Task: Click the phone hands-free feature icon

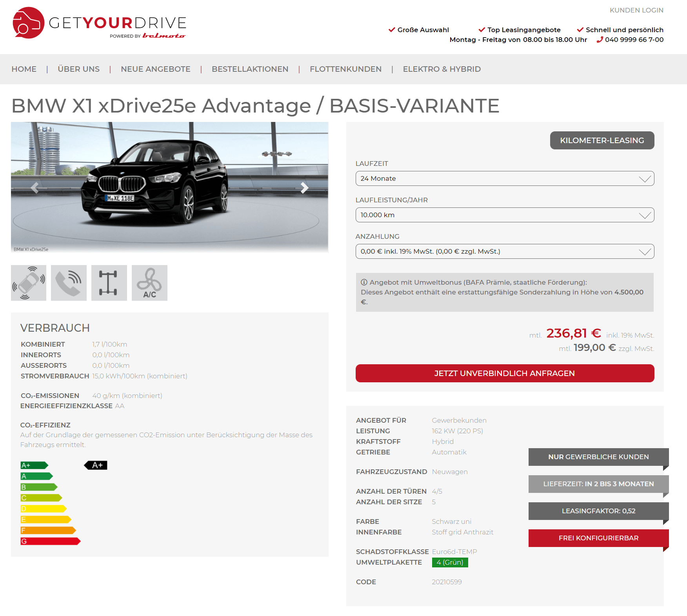Action: pyautogui.click(x=69, y=283)
